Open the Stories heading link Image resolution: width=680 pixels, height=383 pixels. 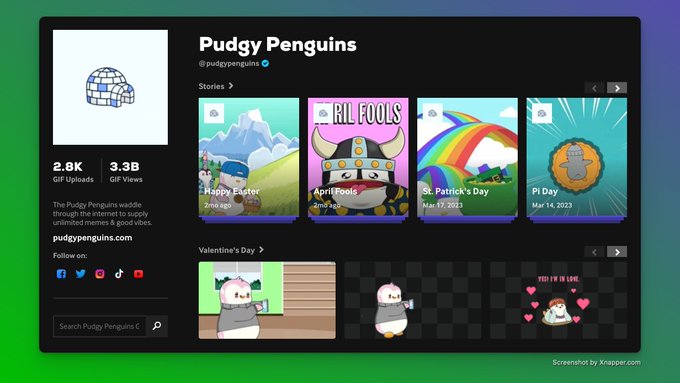point(211,86)
